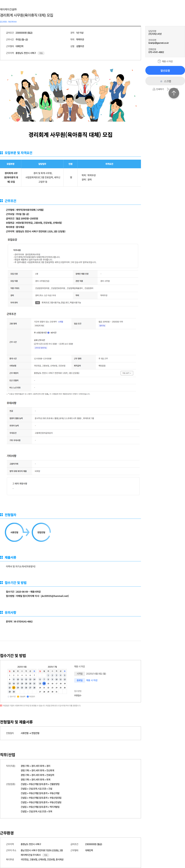This screenshot has height=868, width=185.
Task: Click the 2025년 6월 calendar title
Action: pyautogui.click(x=22, y=667)
